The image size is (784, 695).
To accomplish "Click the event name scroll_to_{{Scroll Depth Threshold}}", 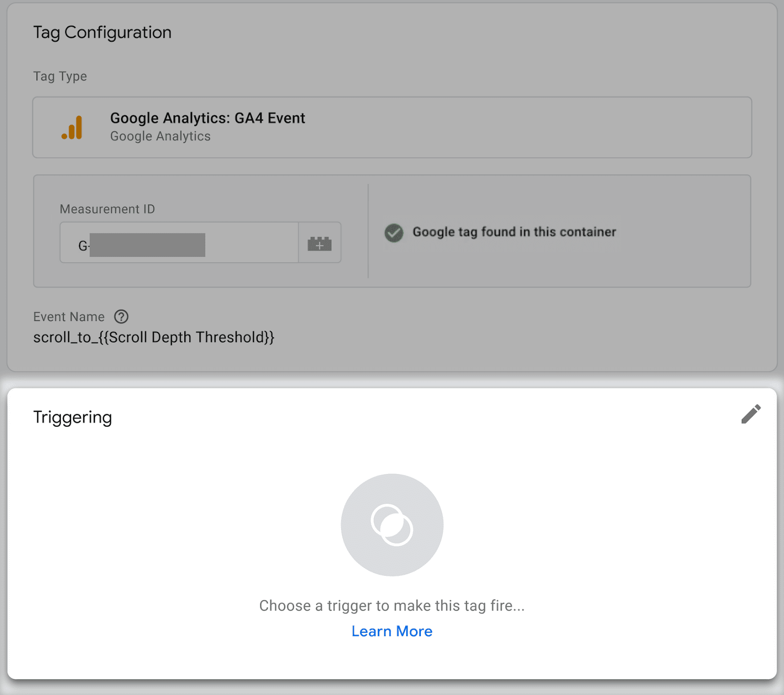I will click(x=153, y=337).
